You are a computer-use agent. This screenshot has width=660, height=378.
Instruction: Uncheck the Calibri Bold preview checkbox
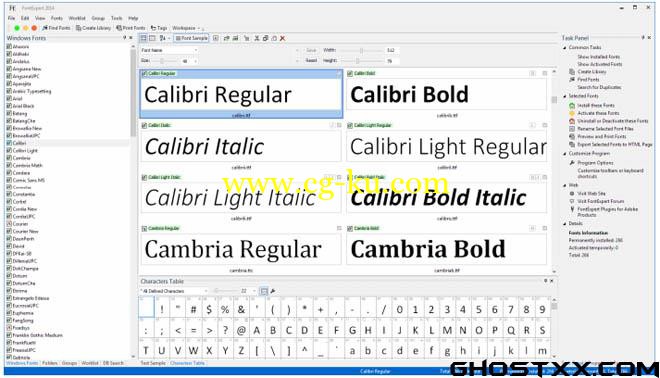(350, 74)
